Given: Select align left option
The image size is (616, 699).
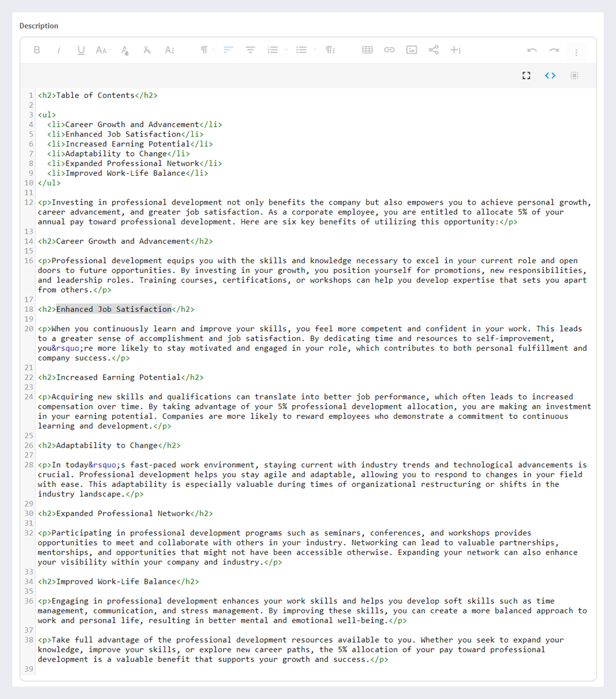Looking at the screenshot, I should click(228, 50).
